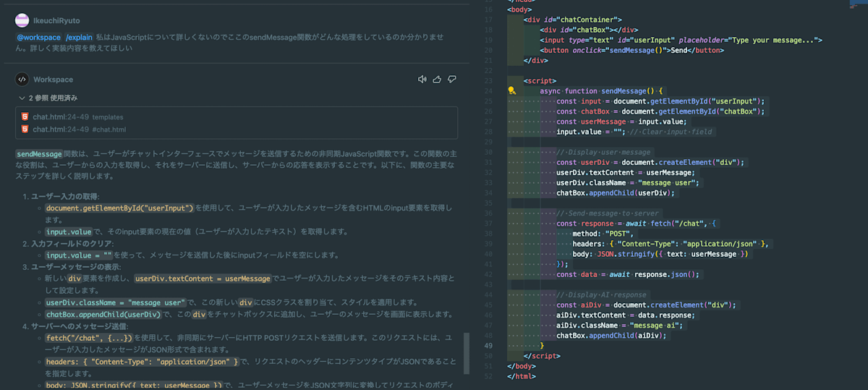Click the highlighted 'sendMessage' code term in response
The width and height of the screenshot is (868, 390).
pos(39,154)
